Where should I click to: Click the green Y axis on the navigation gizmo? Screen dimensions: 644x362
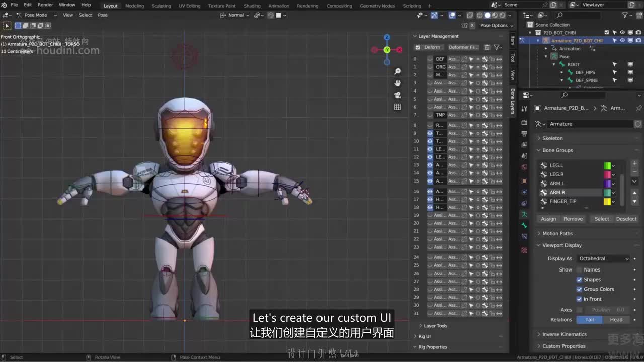coord(387,50)
